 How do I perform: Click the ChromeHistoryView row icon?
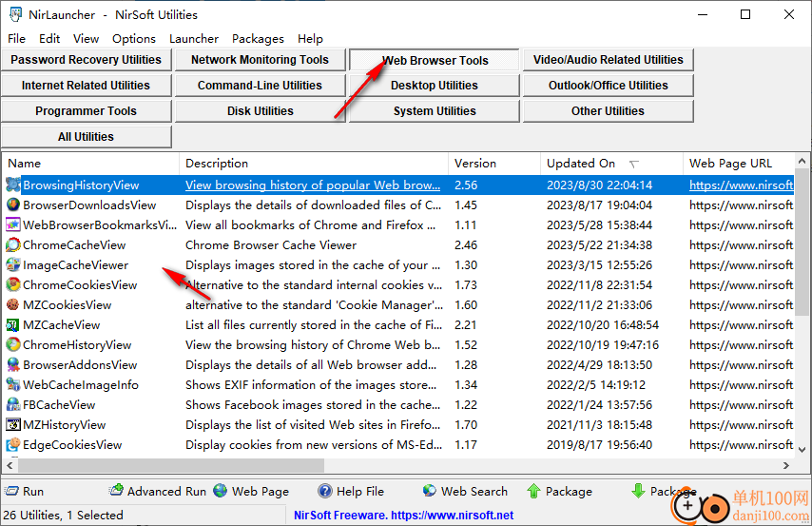[13, 344]
